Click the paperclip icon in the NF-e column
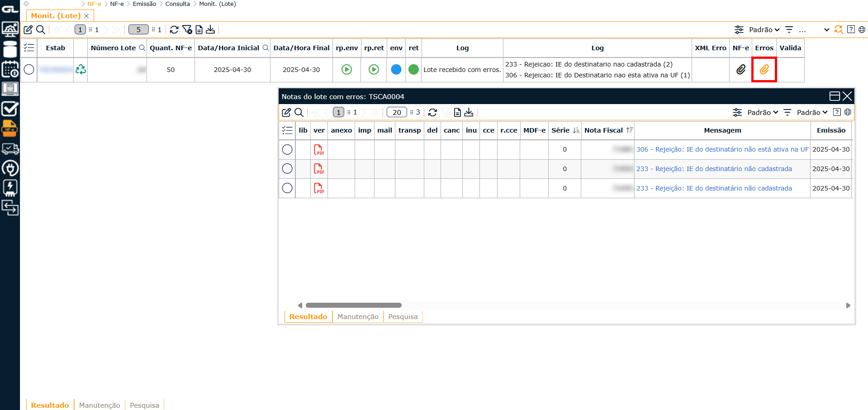Viewport: 868px width, 410px height. coord(740,70)
